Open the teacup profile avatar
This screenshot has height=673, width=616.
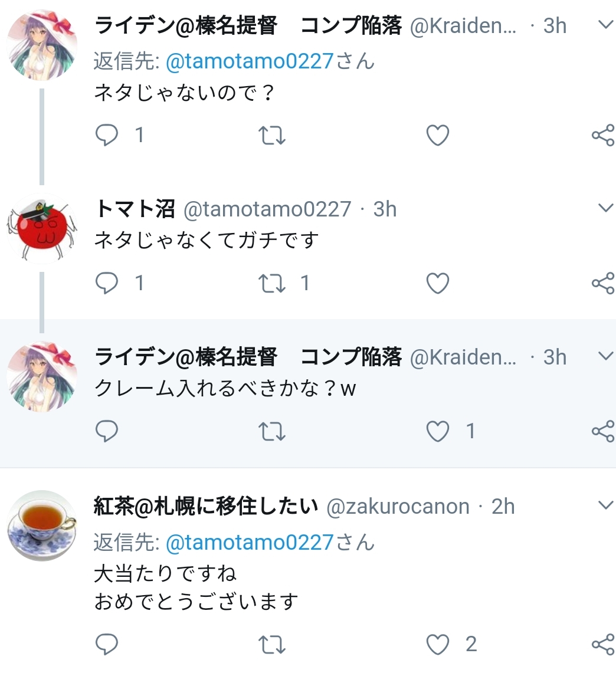(x=42, y=526)
